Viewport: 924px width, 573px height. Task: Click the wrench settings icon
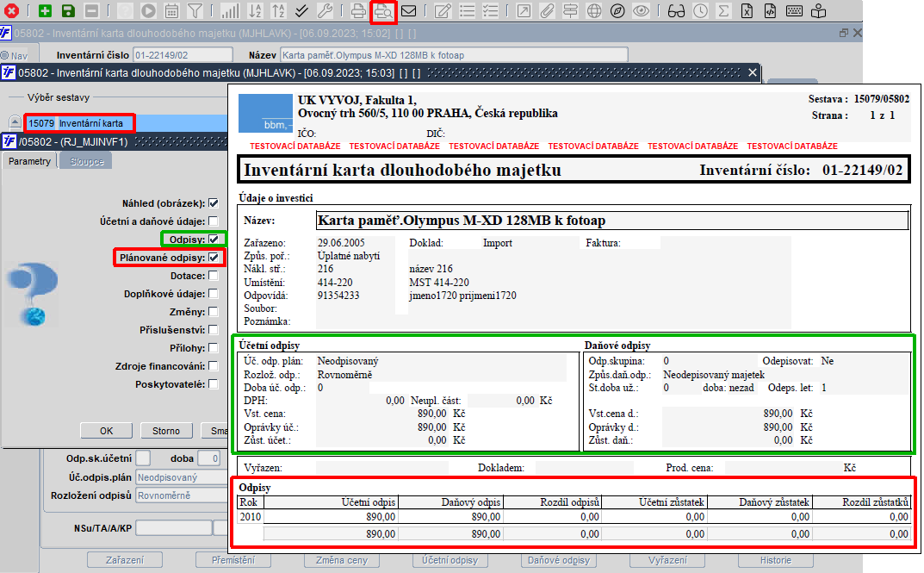325,11
